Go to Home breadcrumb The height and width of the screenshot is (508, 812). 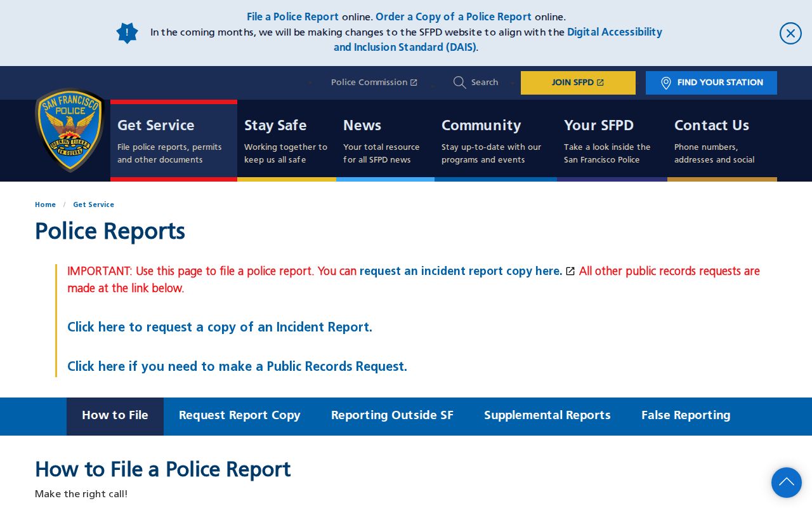coord(45,204)
